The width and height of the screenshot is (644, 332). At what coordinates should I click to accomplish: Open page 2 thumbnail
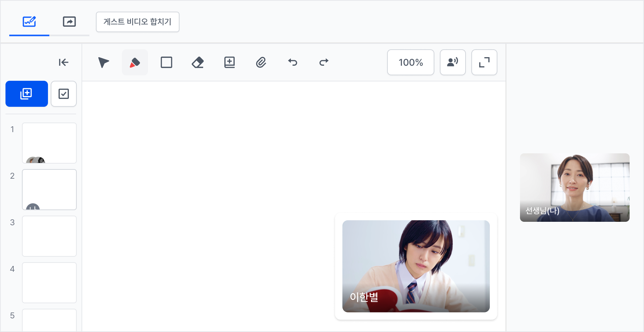click(x=49, y=190)
